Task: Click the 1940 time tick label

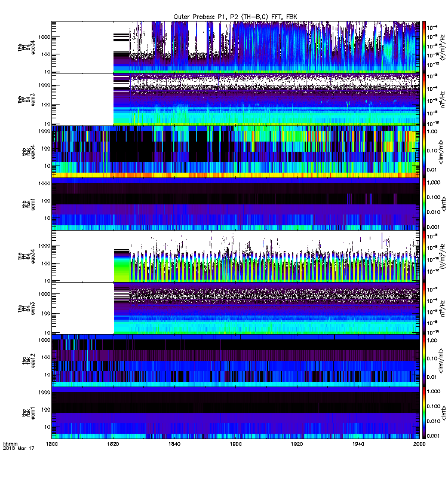Action: click(x=358, y=444)
